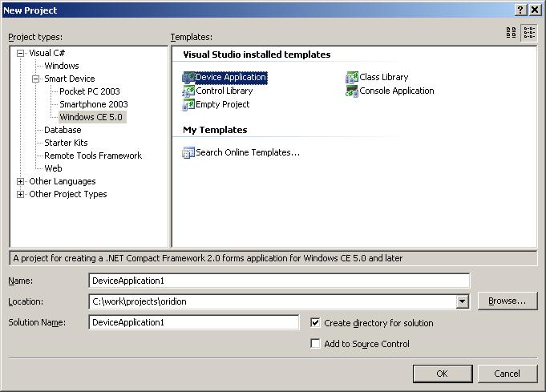Viewport: 546px width, 392px height.
Task: Choose the Control Library template icon
Action: (188, 91)
